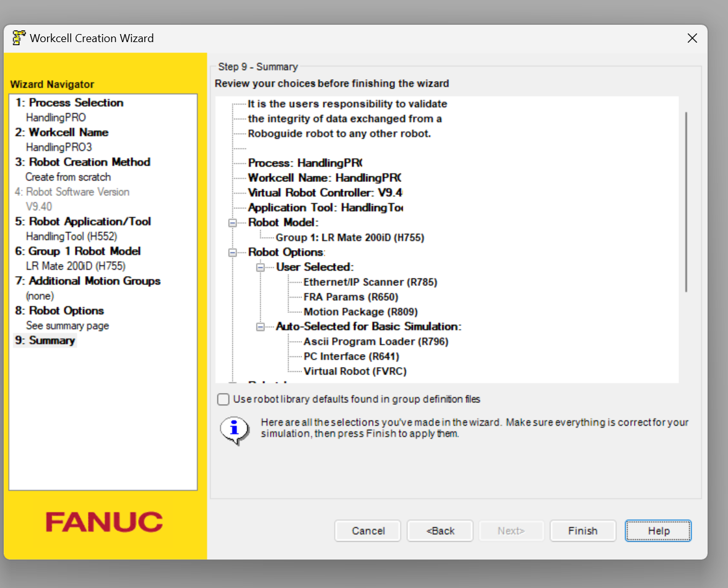728x588 pixels.
Task: Click Create from scratch in navigator
Action: 68,177
